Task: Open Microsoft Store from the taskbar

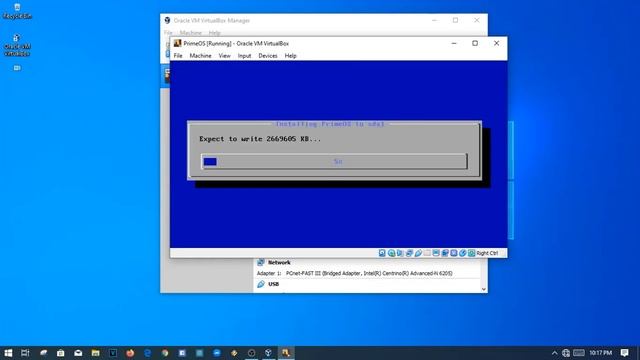Action: [x=60, y=353]
